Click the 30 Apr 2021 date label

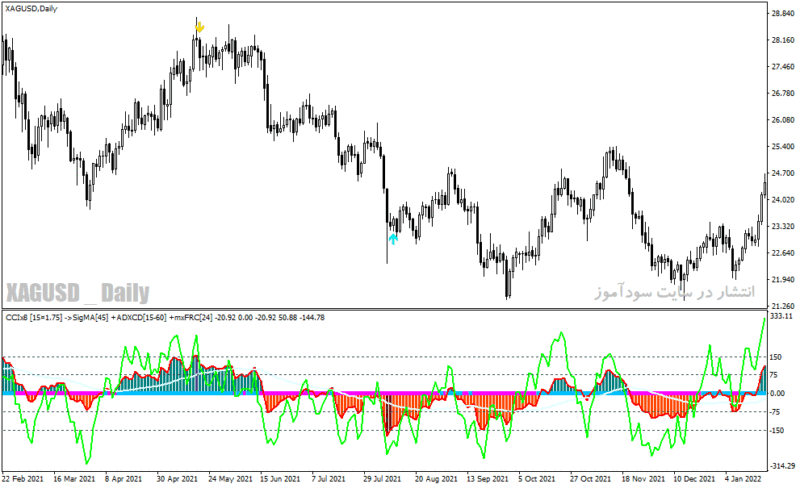point(177,479)
